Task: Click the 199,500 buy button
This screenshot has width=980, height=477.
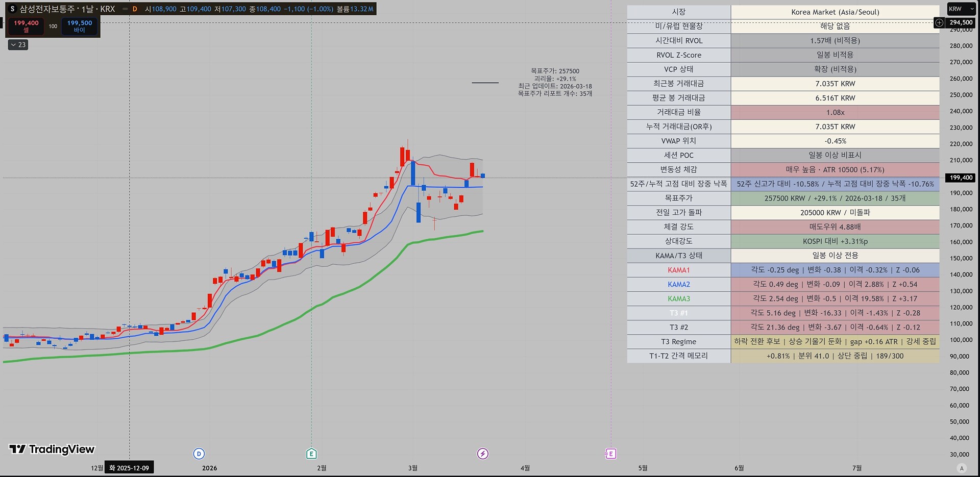Action: (x=80, y=26)
